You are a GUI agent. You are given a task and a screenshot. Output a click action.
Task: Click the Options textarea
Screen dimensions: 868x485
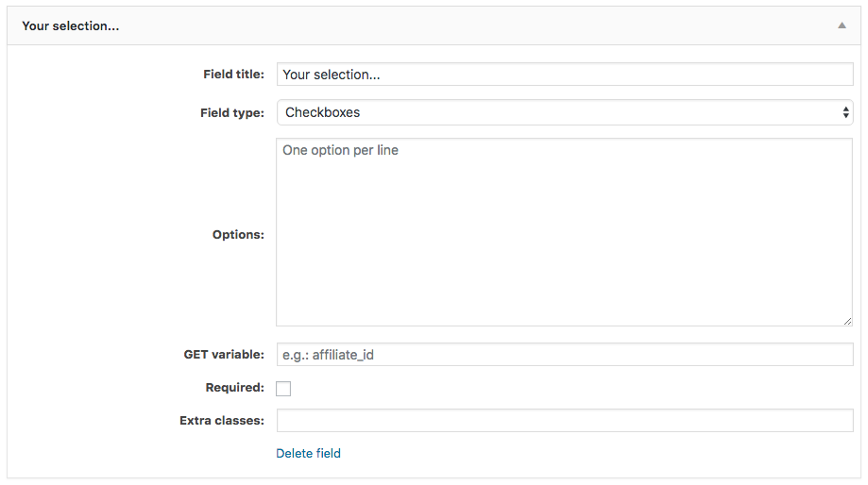coord(564,232)
